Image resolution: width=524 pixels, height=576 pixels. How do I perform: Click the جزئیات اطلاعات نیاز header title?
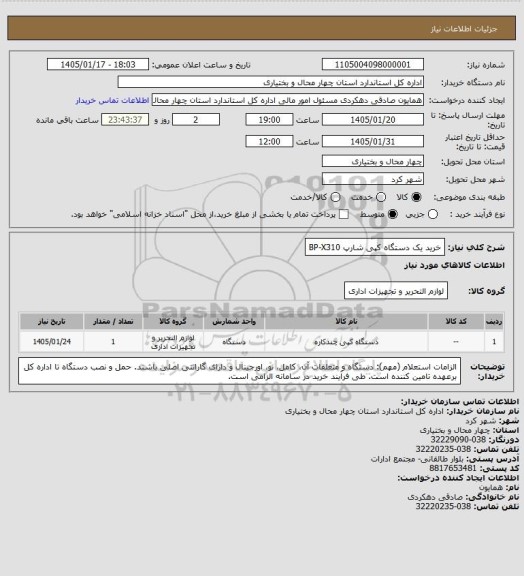click(464, 29)
